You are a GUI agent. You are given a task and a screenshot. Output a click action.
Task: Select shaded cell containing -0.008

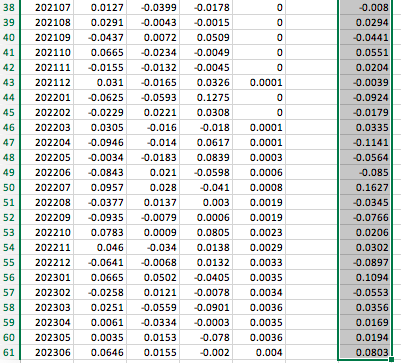click(x=365, y=7)
